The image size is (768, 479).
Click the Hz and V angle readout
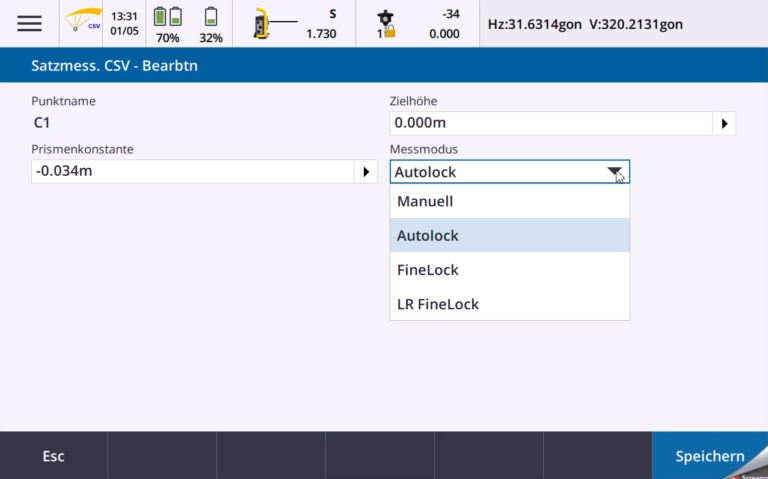[x=585, y=24]
